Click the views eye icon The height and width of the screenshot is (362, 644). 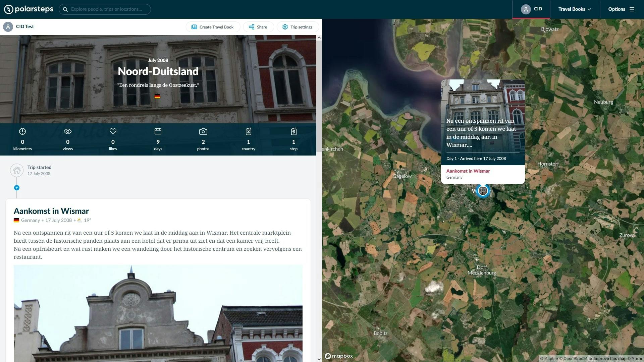tap(67, 131)
